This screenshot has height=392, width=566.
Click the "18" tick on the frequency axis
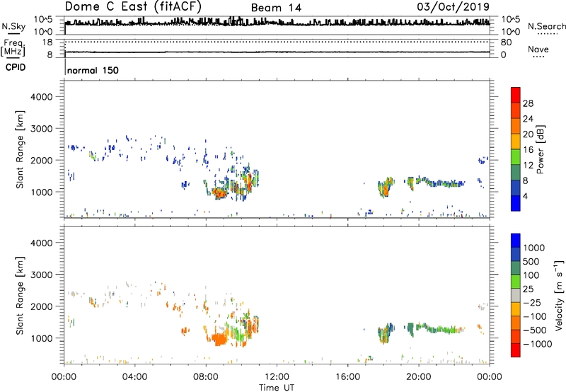47,42
